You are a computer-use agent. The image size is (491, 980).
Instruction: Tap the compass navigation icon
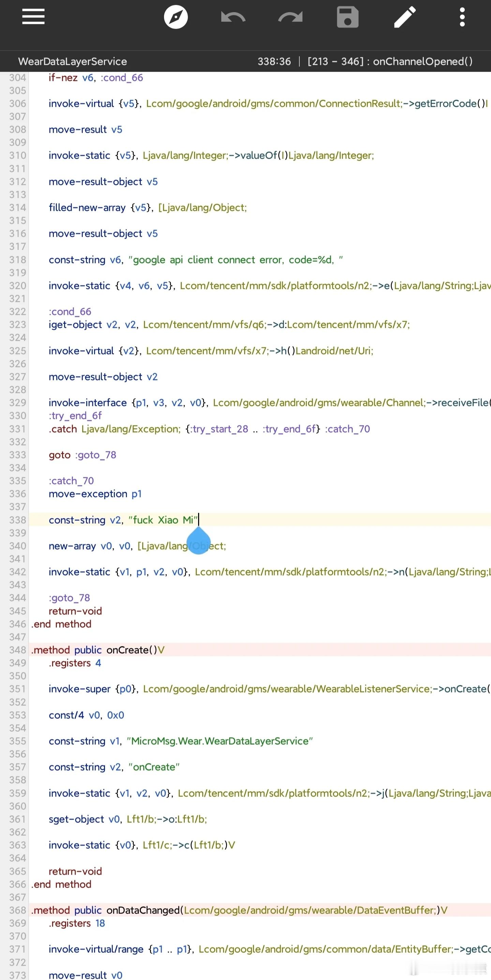coord(176,17)
